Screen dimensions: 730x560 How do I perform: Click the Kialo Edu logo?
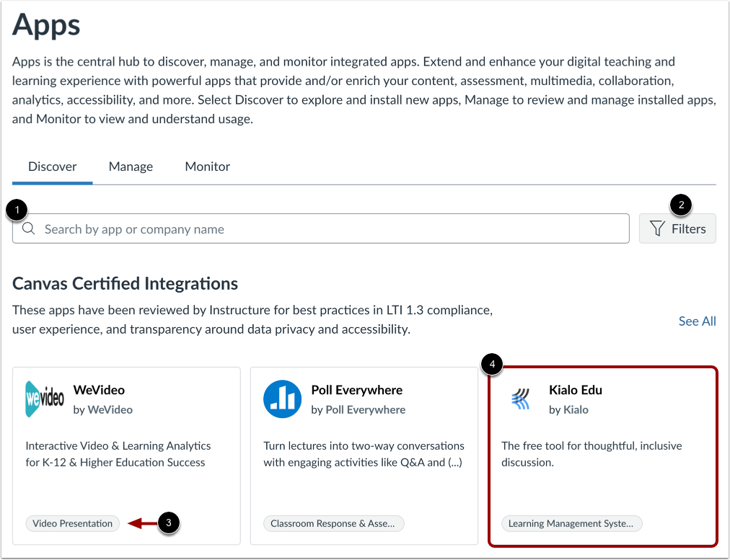point(521,399)
